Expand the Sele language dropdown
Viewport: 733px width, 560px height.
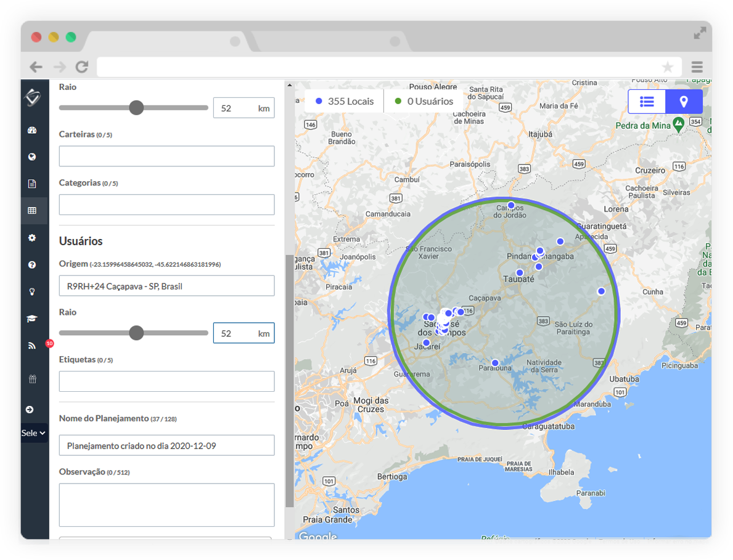tap(34, 433)
